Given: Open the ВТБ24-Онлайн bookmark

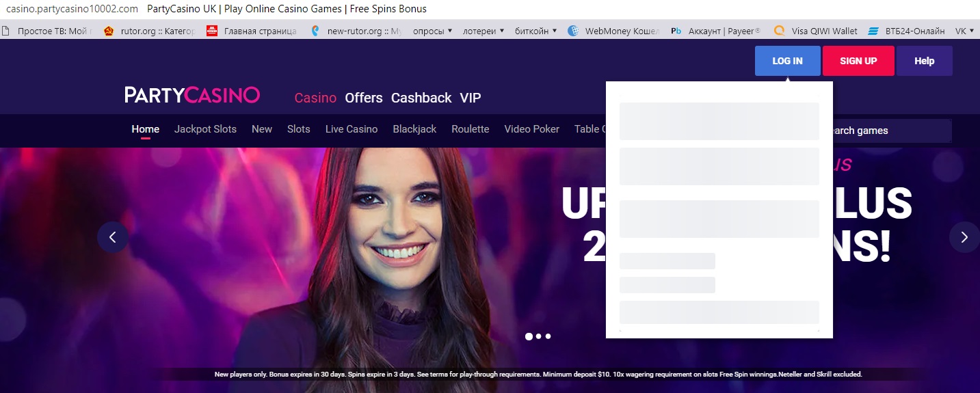Looking at the screenshot, I should coord(906,31).
